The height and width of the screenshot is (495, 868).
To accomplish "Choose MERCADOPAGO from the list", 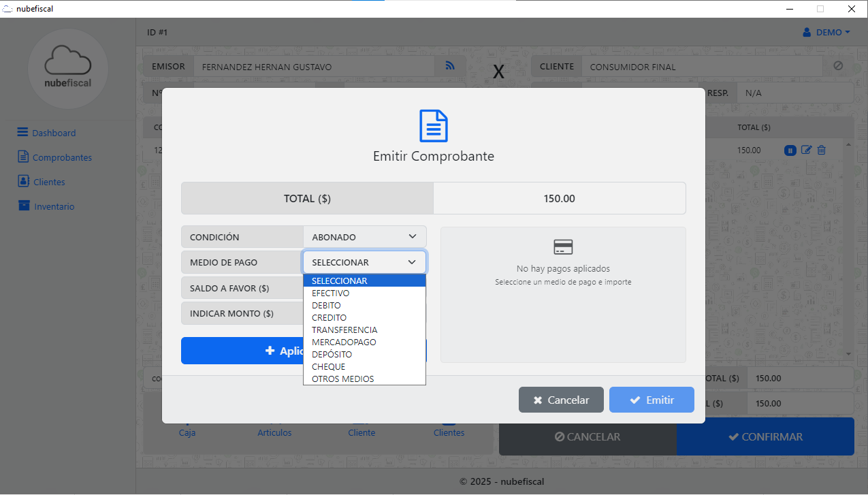I will (x=344, y=342).
